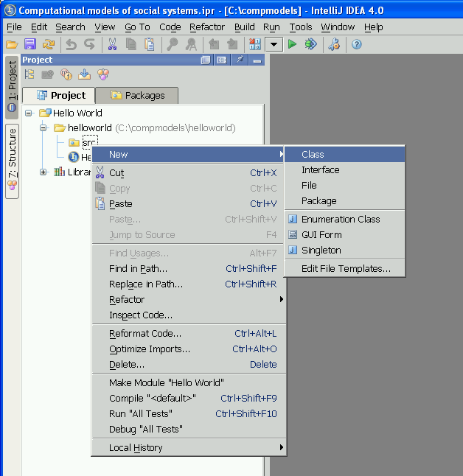Click the floating mode icon in Project header

(206, 60)
